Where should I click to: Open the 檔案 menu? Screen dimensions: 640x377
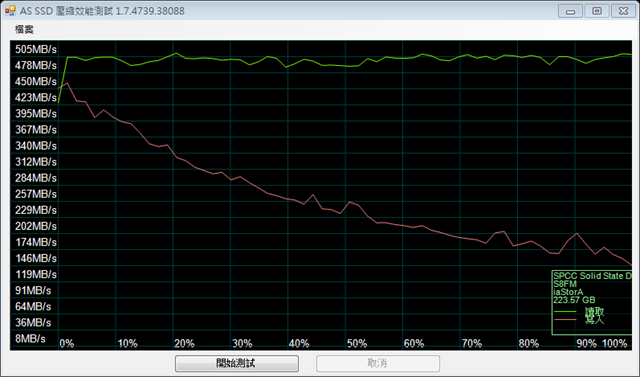24,29
